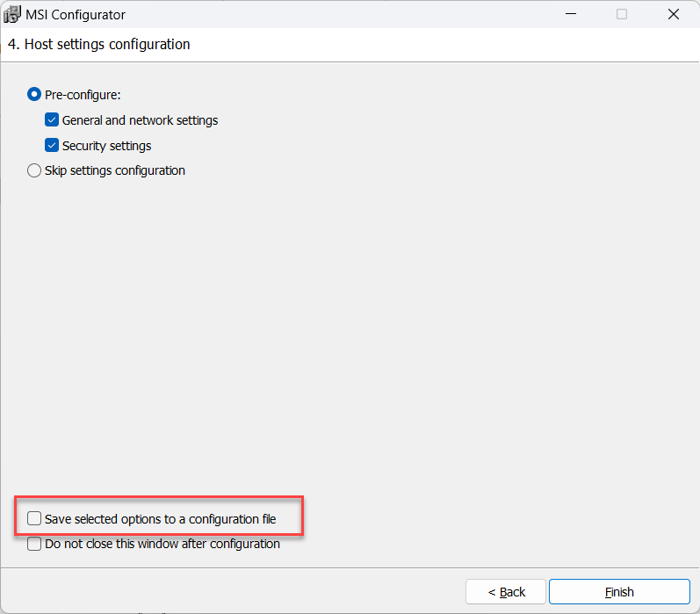
Task: Click the Security settings label text
Action: click(106, 146)
